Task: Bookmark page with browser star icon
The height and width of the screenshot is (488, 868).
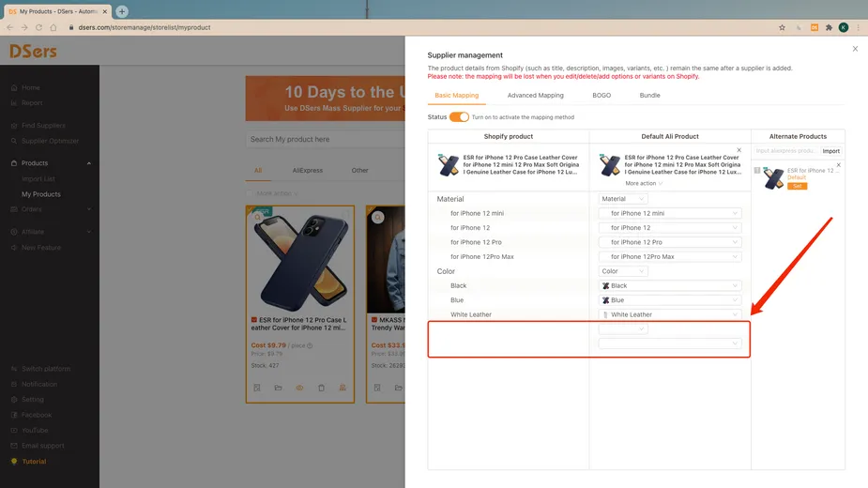Action: [x=783, y=27]
